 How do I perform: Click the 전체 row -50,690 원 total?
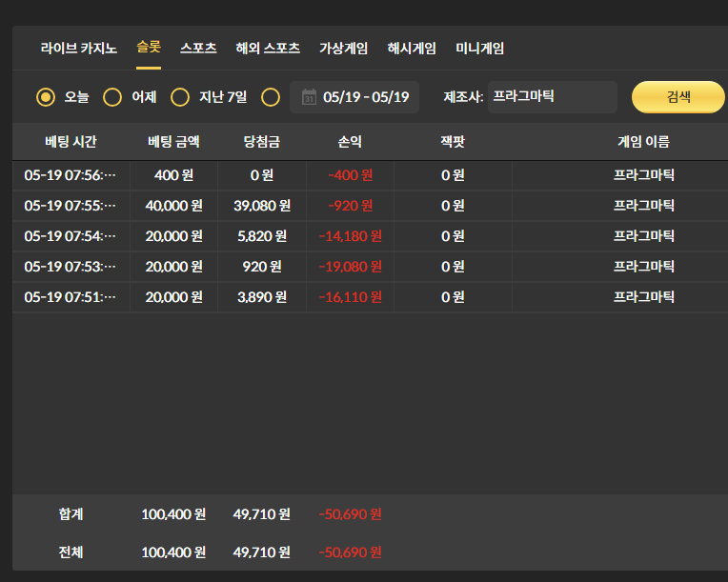coord(350,552)
